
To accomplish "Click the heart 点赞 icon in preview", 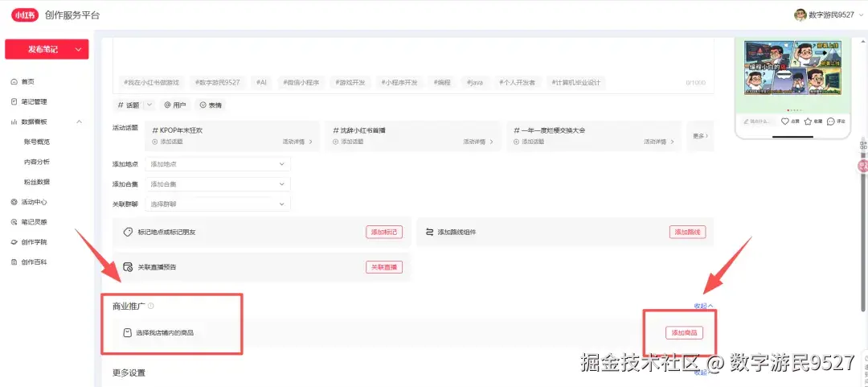I will click(x=784, y=121).
